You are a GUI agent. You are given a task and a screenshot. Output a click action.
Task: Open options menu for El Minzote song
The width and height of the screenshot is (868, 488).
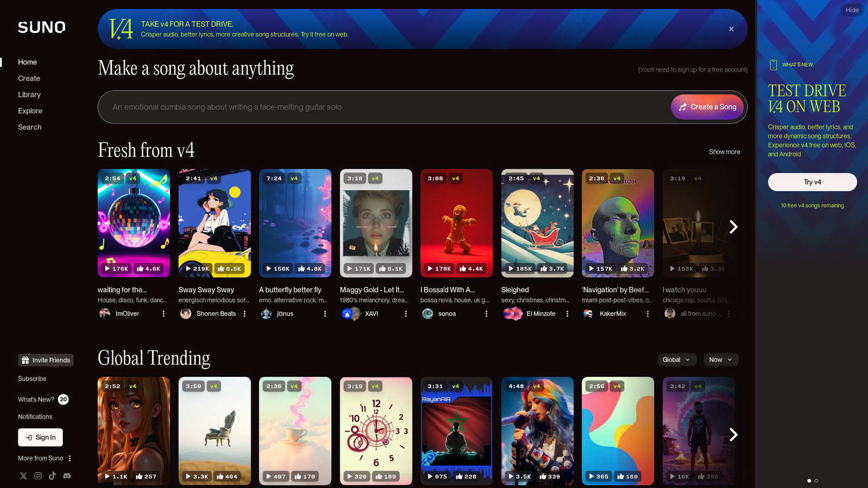coord(567,313)
